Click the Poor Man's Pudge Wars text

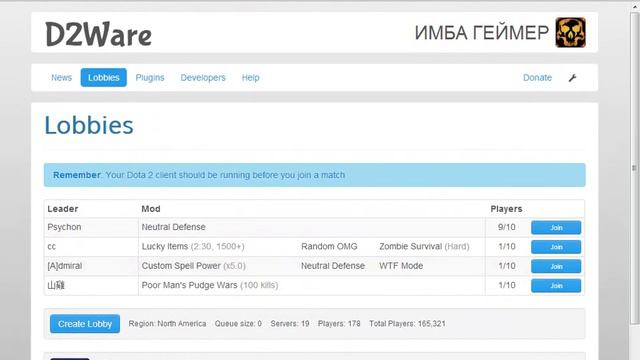210,285
